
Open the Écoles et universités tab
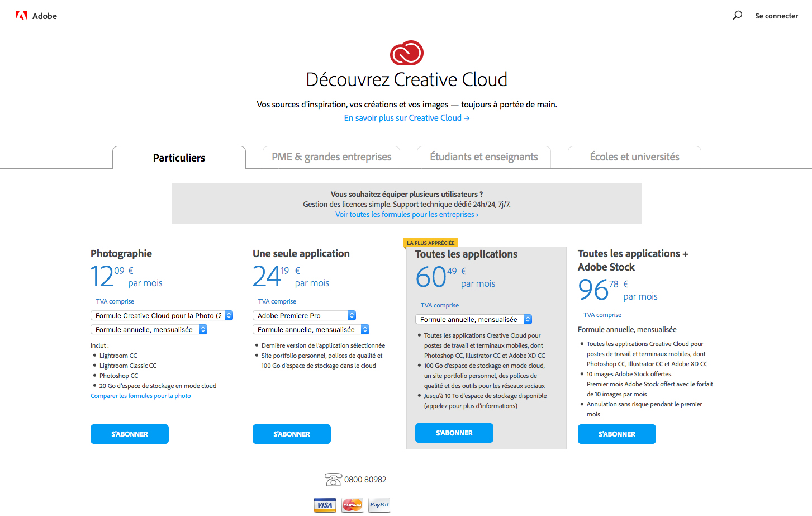point(634,157)
